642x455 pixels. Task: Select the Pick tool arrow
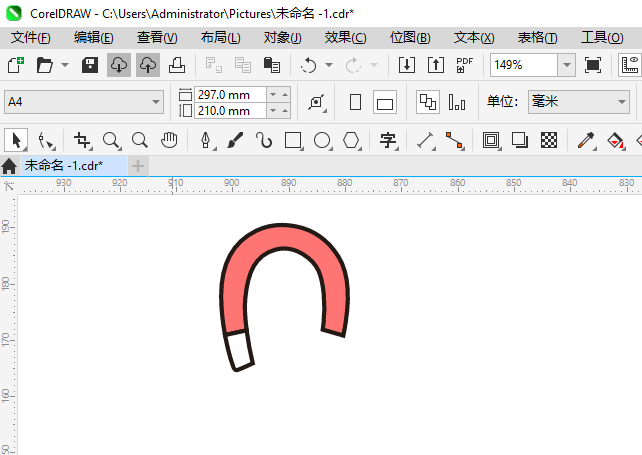tap(16, 140)
